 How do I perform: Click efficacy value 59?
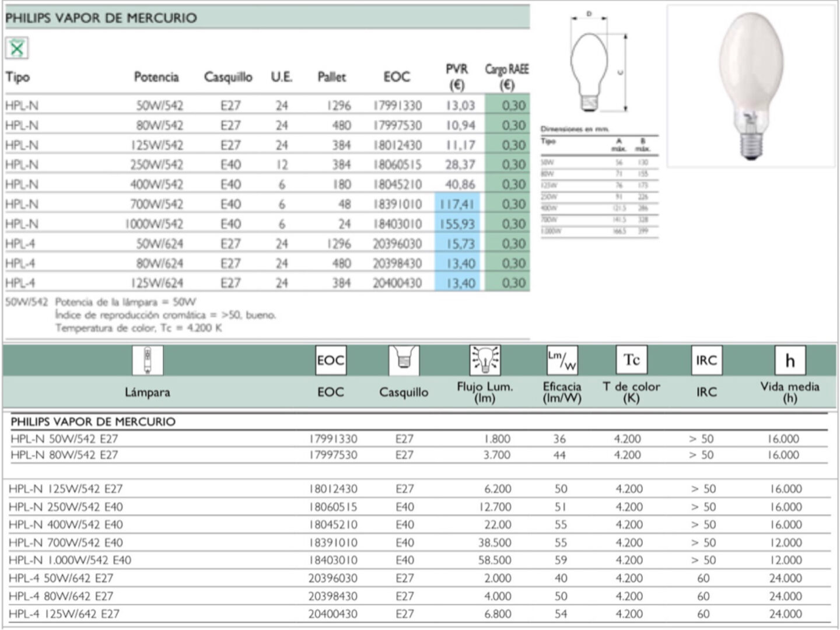click(561, 560)
